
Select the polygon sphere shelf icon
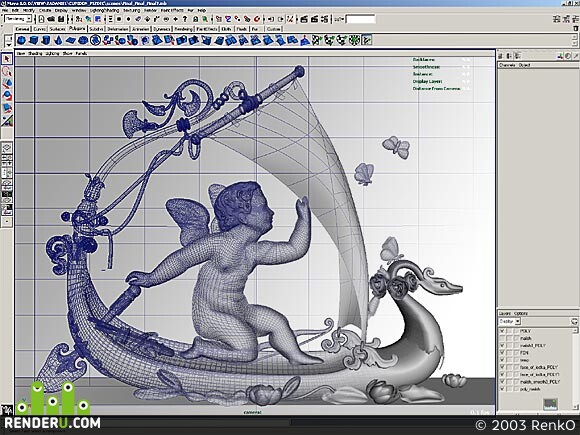(21, 40)
